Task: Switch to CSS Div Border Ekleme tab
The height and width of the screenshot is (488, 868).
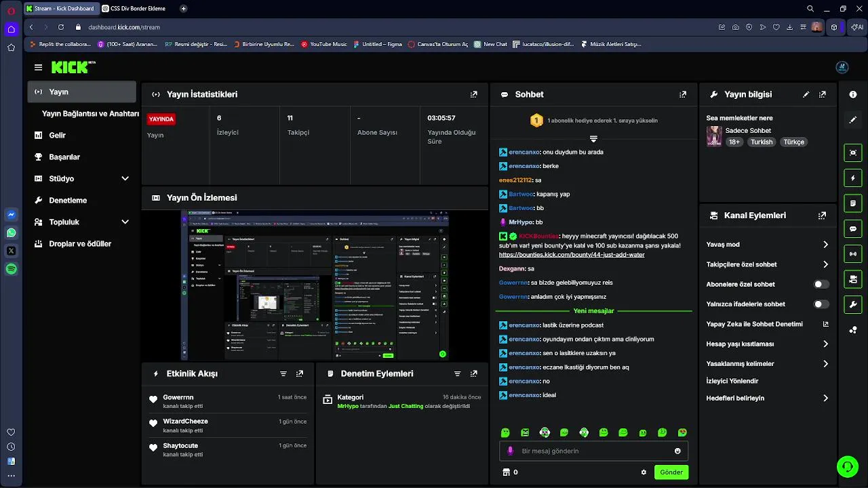Action: pos(138,9)
